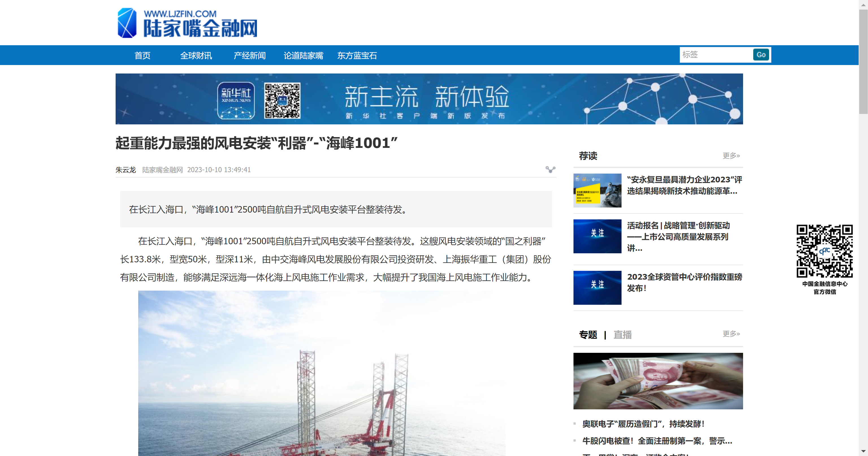Open the 全球财讯 menu item
868x456 pixels.
(196, 55)
